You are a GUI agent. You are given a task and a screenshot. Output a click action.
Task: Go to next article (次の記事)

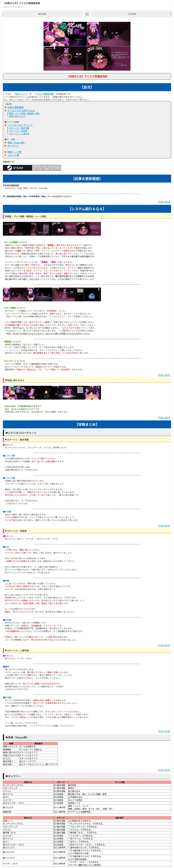click(132, 14)
